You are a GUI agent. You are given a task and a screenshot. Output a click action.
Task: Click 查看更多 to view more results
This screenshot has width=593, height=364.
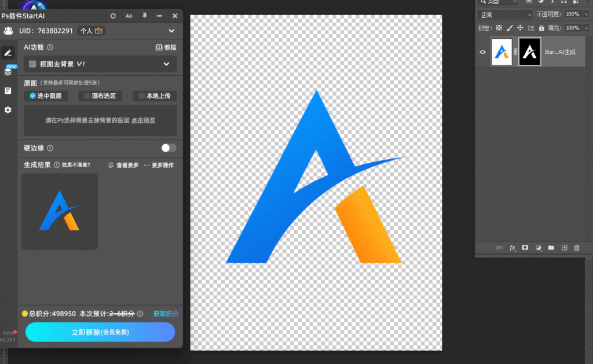click(123, 165)
